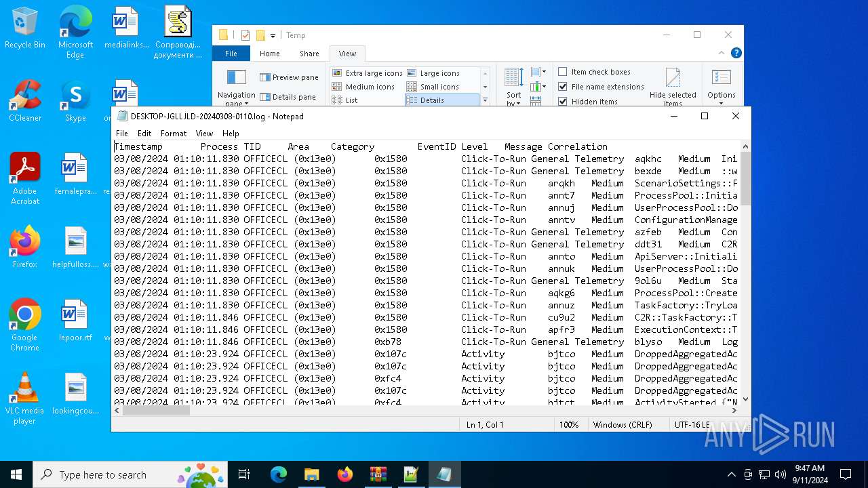The height and width of the screenshot is (488, 868).
Task: Click Properties quick access icon in Explorer title bar
Action: [245, 35]
